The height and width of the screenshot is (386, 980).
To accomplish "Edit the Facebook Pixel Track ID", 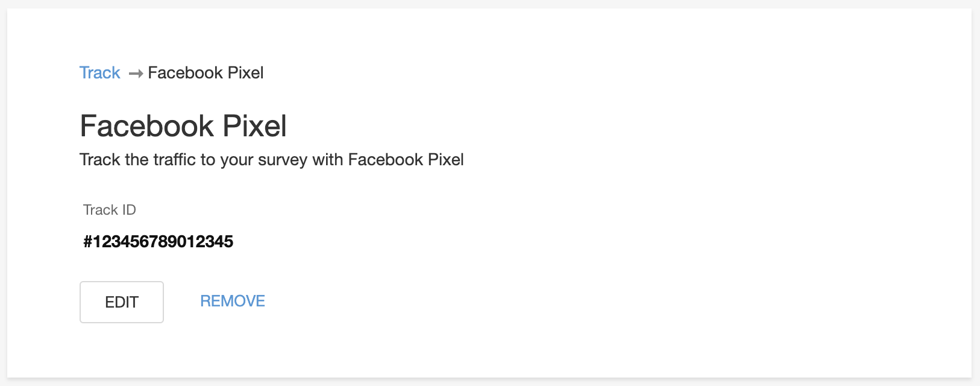I will [x=122, y=302].
